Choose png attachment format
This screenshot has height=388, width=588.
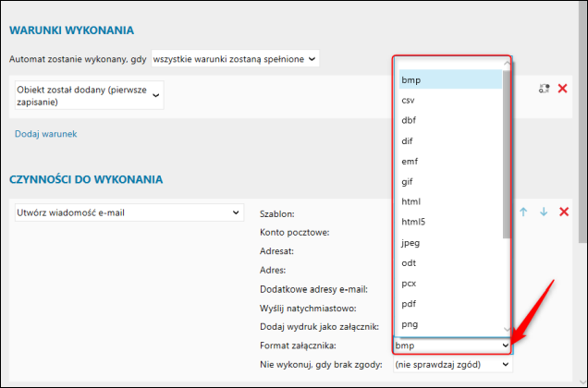pos(412,323)
